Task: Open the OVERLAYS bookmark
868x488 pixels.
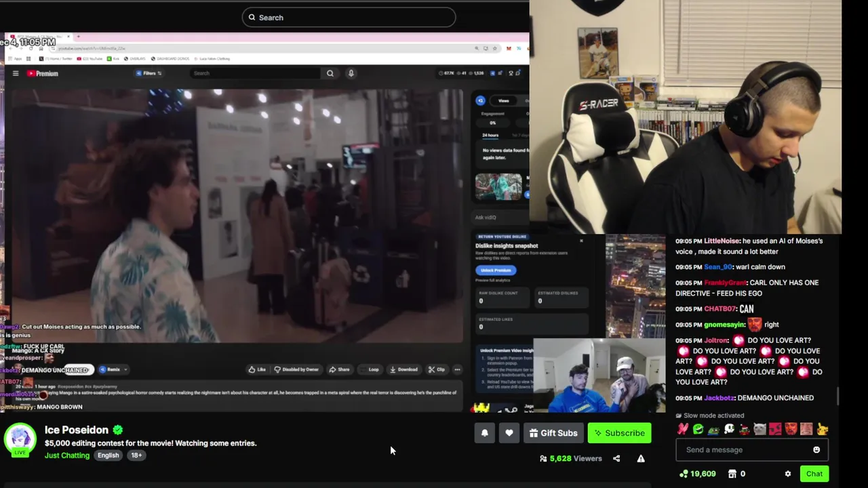Action: (x=135, y=59)
